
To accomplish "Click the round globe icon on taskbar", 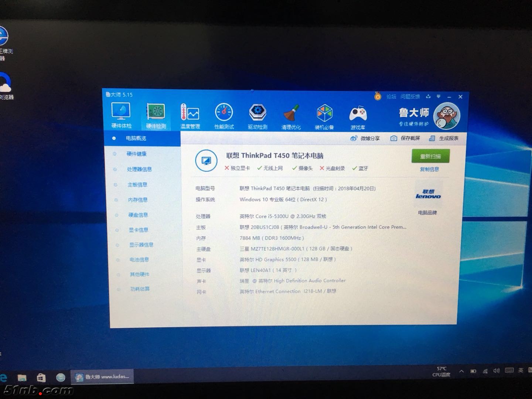I will (x=61, y=377).
